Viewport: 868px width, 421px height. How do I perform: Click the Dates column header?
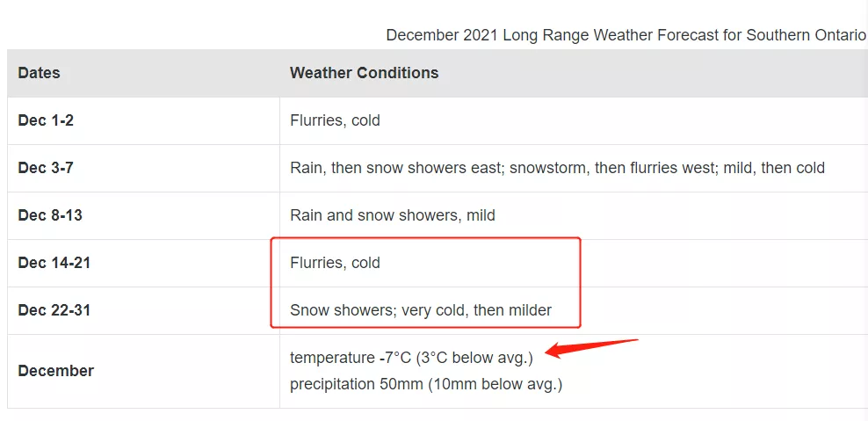(39, 73)
